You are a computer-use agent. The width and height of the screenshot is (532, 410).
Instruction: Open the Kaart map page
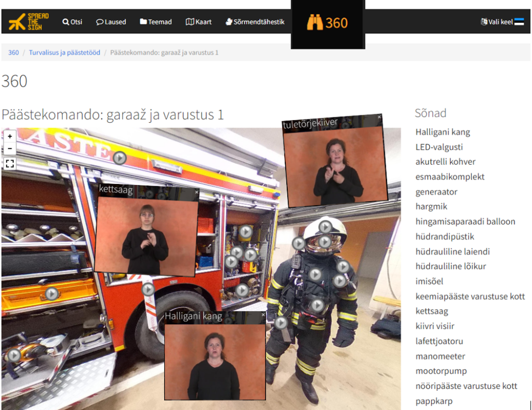pos(198,22)
